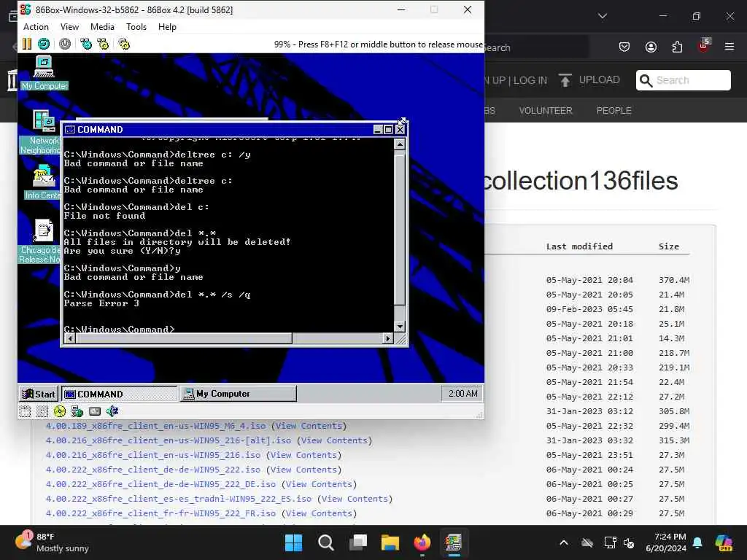747x560 pixels.
Task: Switch to Firefox taskbar icon
Action: click(422, 542)
